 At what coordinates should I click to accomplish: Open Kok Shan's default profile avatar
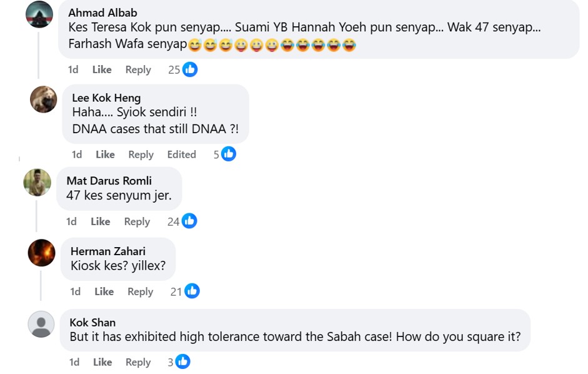pyautogui.click(x=41, y=325)
